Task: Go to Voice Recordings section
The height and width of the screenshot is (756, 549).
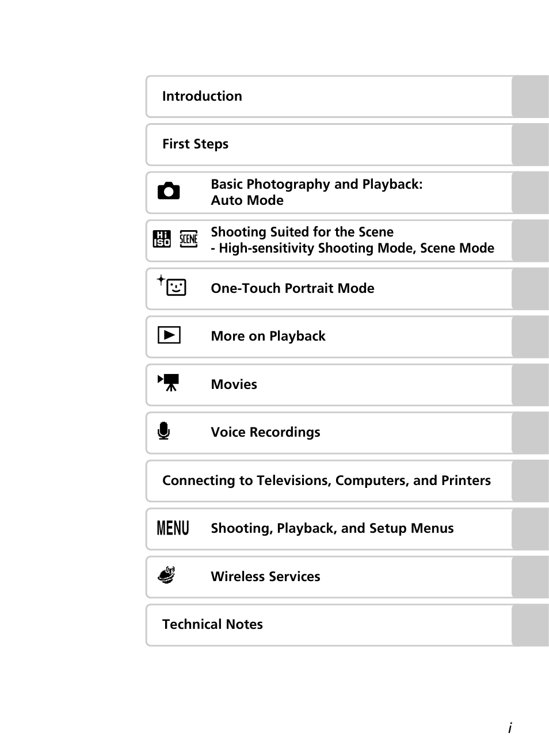Action: pyautogui.click(x=265, y=432)
